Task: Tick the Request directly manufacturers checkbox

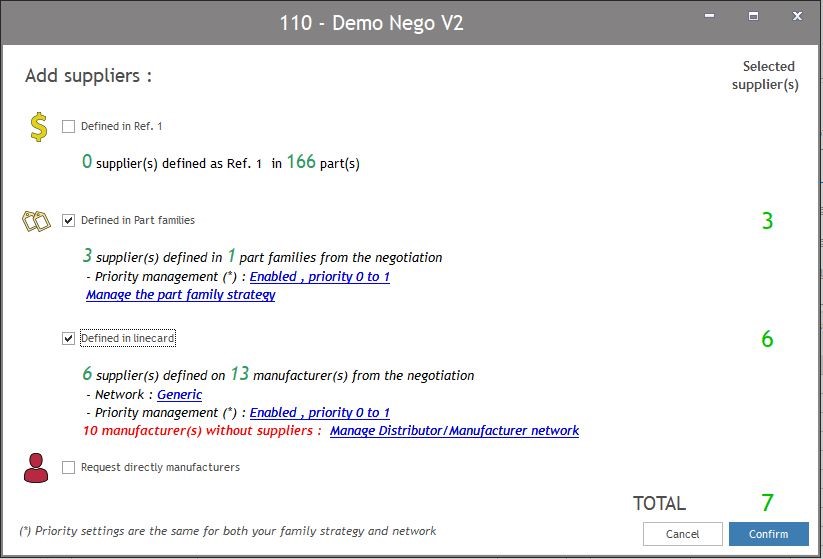Action: [x=68, y=467]
